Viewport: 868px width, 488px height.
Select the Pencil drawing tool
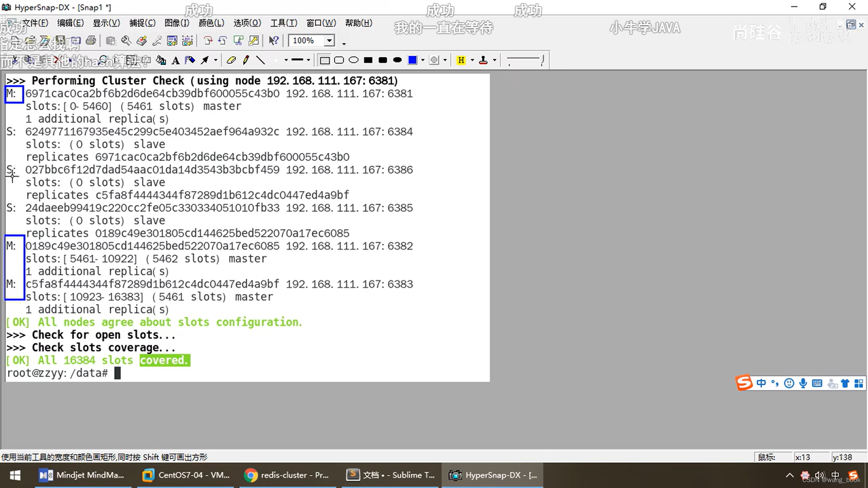(246, 60)
